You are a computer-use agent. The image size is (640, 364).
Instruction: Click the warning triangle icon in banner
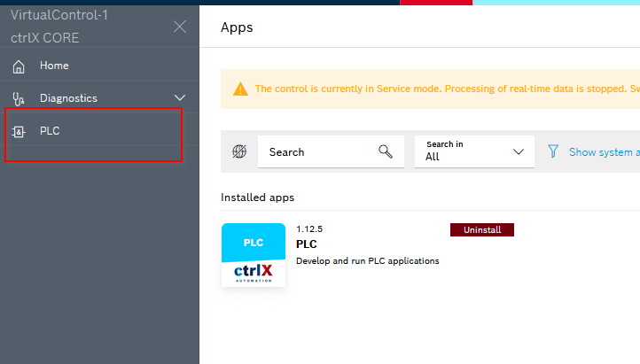point(240,89)
